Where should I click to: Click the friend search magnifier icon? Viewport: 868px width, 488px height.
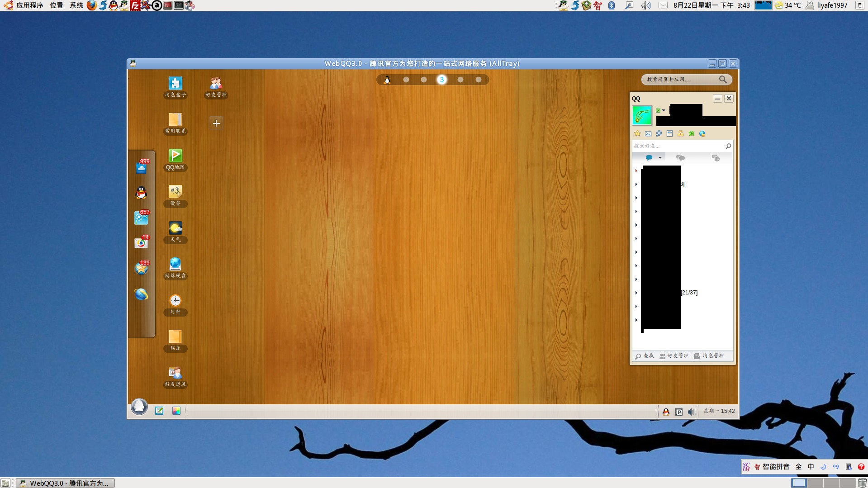click(728, 146)
